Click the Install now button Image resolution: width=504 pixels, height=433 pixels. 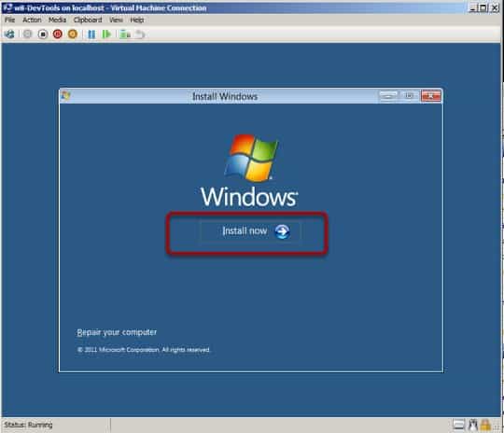pos(250,231)
